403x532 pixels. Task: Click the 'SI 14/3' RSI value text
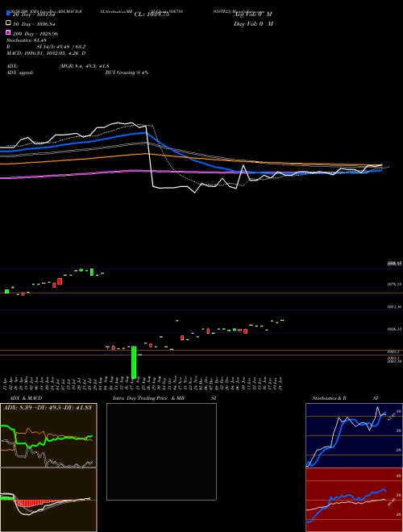click(x=61, y=47)
